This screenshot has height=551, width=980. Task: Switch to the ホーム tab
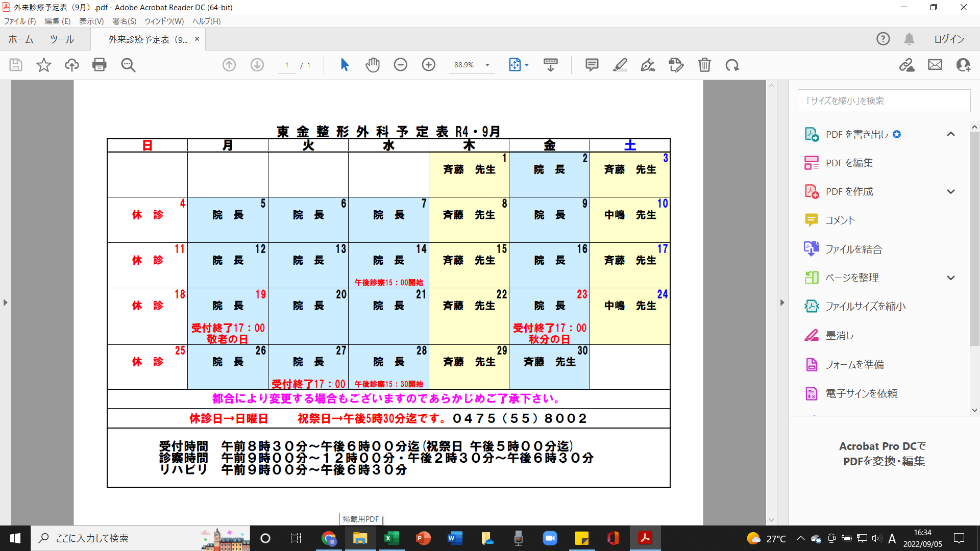21,39
